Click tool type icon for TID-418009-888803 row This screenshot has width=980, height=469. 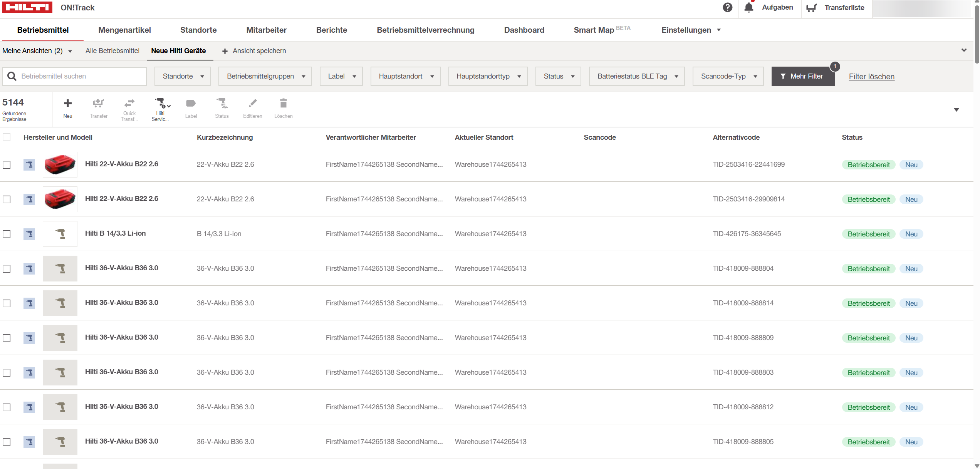coord(29,373)
